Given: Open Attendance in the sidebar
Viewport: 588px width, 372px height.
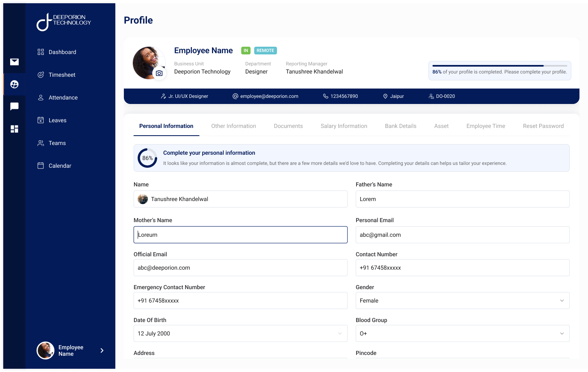Looking at the screenshot, I should 63,97.
